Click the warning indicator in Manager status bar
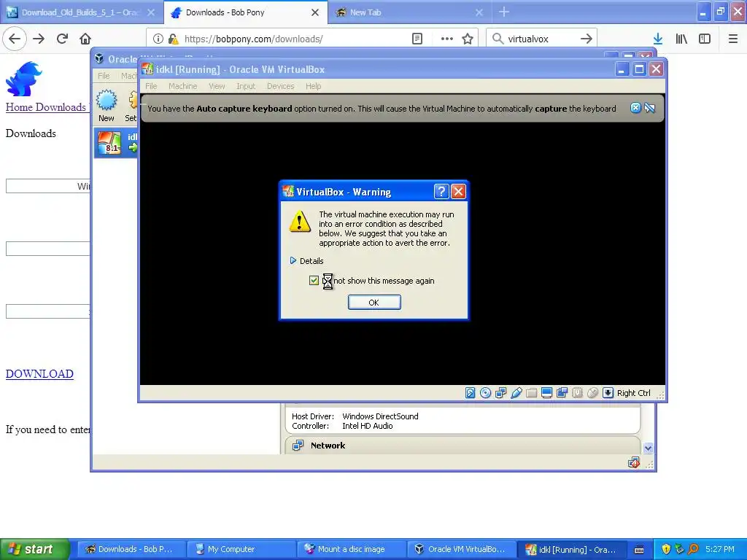 point(634,463)
